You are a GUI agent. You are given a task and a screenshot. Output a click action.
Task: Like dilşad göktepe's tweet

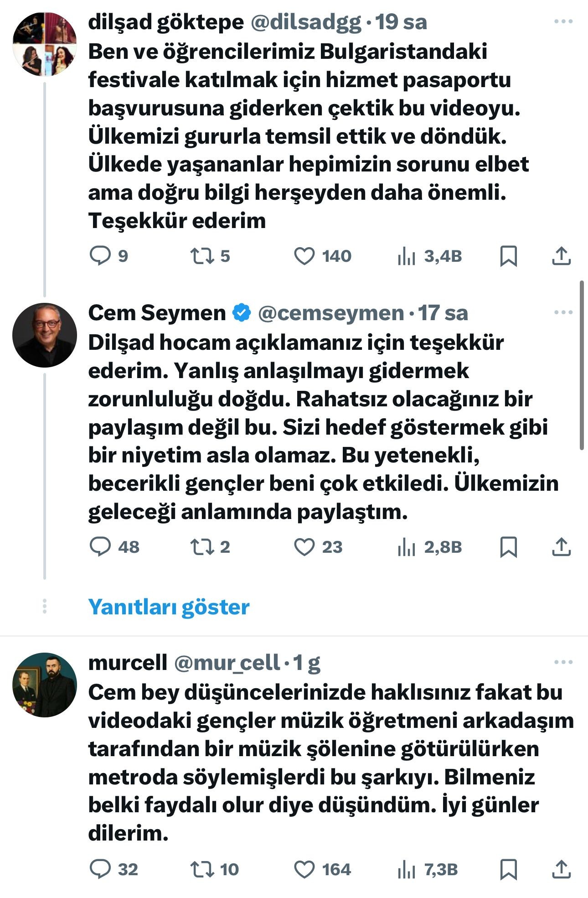coord(304,256)
